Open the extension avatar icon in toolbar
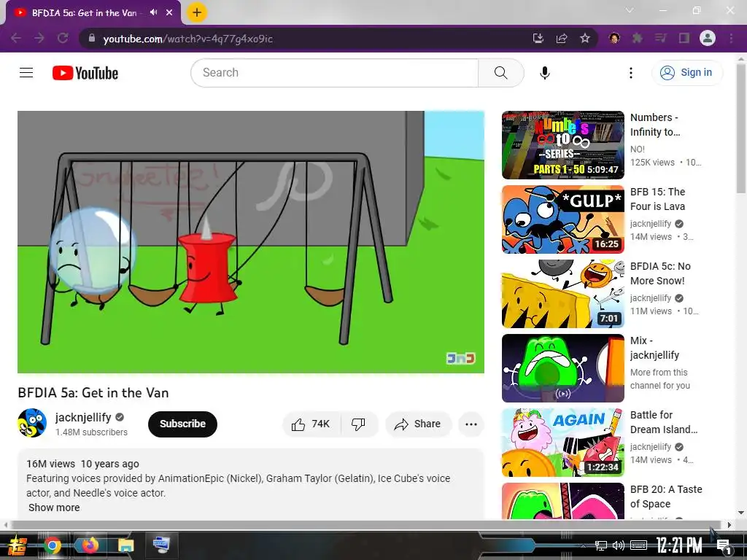The height and width of the screenshot is (560, 747). pos(614,38)
